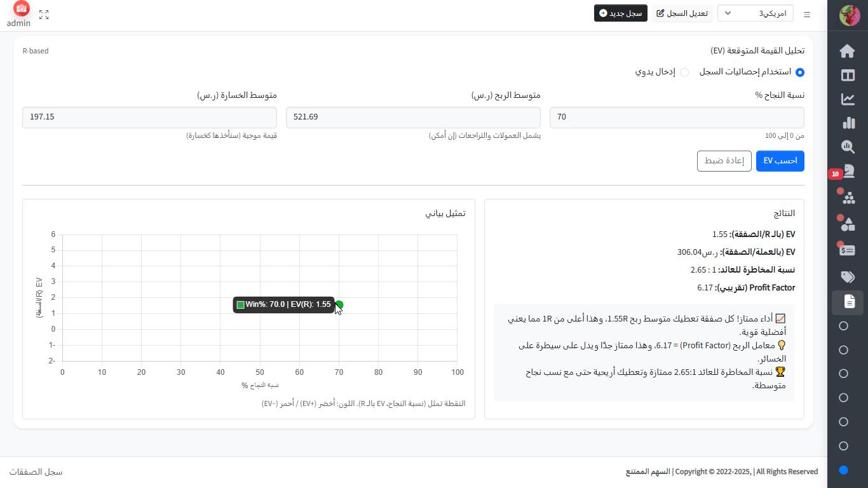This screenshot has height=488, width=868.
Task: Enable manual entry via إدخال يدوي radio
Action: point(684,72)
